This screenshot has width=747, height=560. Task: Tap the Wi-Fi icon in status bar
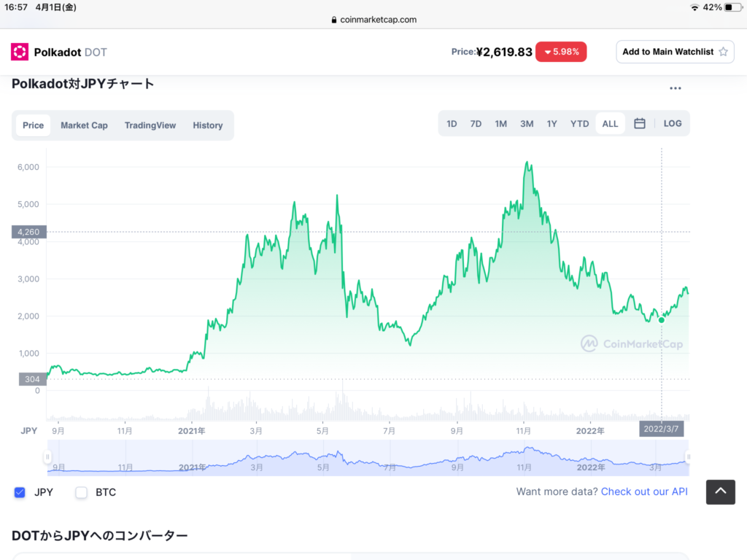point(694,7)
